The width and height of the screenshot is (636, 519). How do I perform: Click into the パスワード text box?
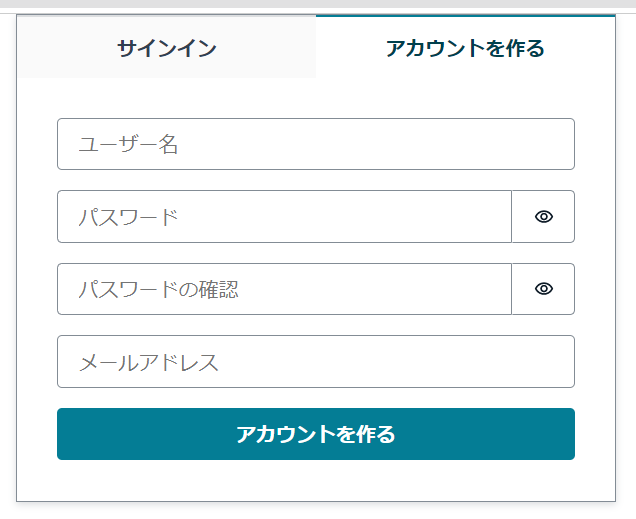pos(284,216)
